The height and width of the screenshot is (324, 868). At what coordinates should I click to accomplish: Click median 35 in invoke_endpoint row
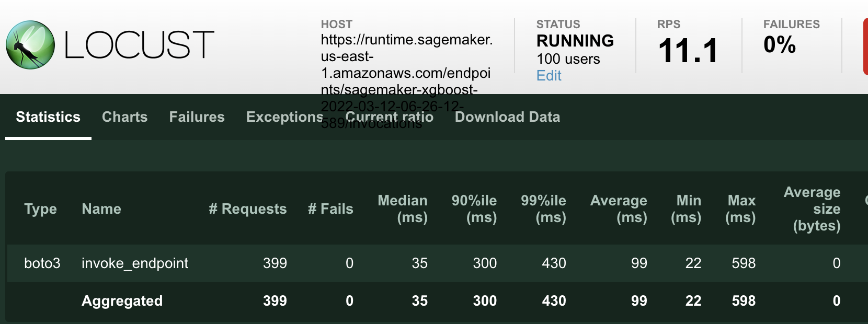[x=420, y=263]
